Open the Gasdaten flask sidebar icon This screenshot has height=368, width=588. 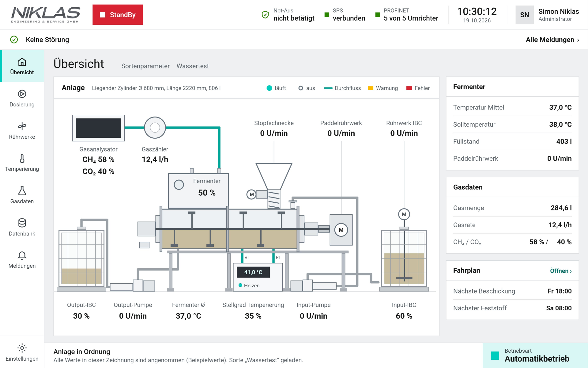(x=22, y=191)
